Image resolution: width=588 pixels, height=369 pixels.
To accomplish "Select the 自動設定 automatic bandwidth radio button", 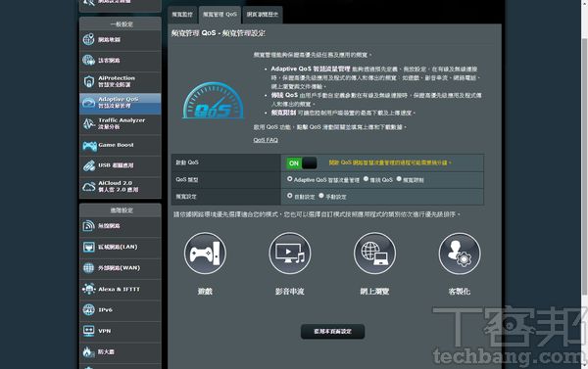I will tap(289, 196).
